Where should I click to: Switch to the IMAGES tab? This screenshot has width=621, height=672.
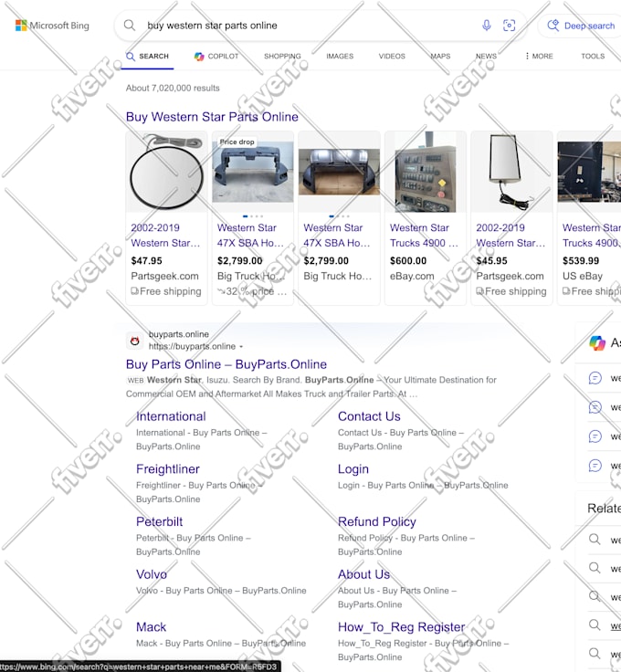340,56
